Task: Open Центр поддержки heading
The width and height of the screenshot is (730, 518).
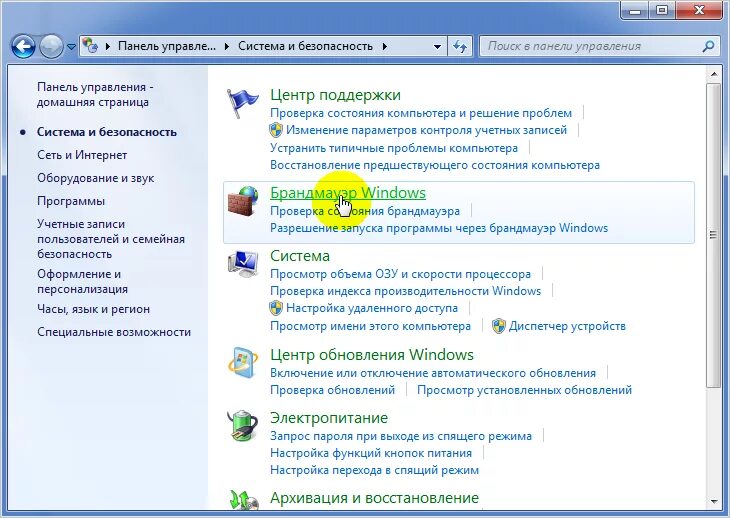Action: [x=335, y=94]
